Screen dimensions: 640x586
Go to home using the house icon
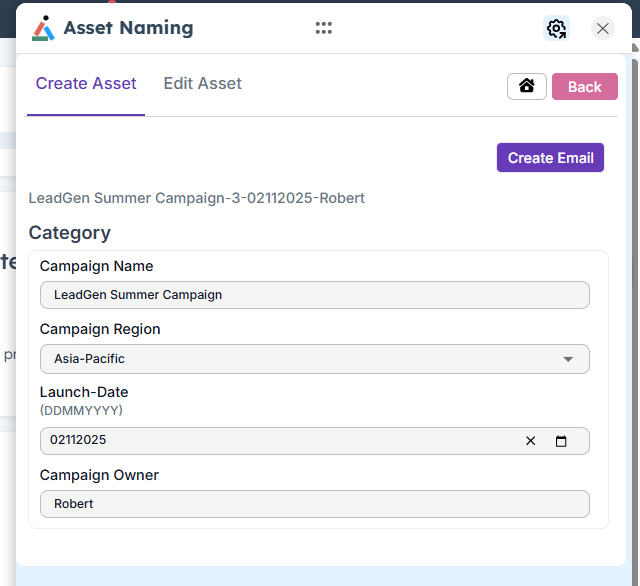pos(527,86)
